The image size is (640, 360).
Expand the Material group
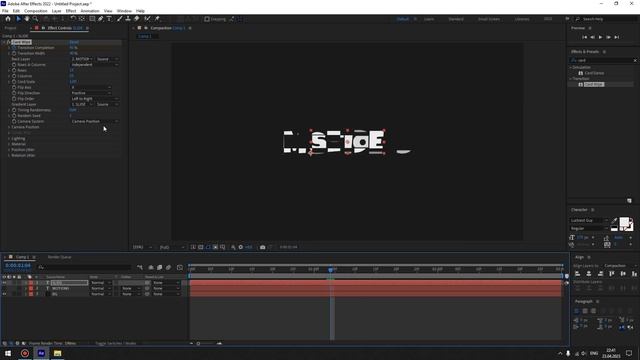point(9,144)
